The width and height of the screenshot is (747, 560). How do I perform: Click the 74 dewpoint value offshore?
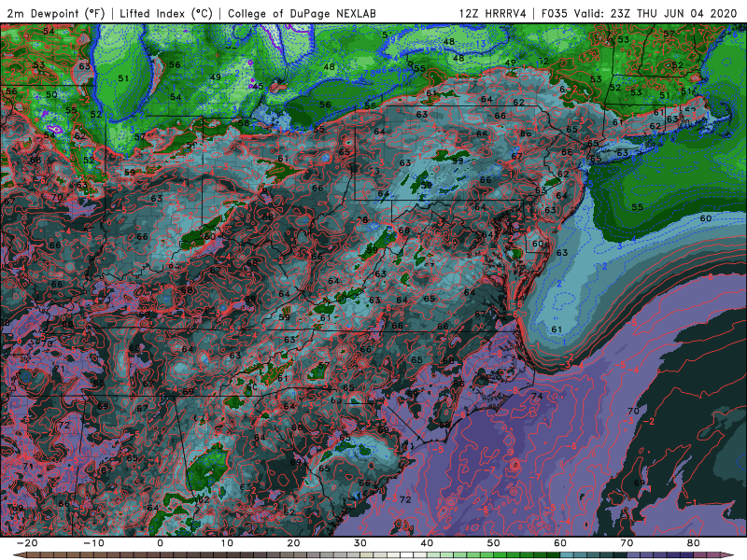(x=537, y=396)
